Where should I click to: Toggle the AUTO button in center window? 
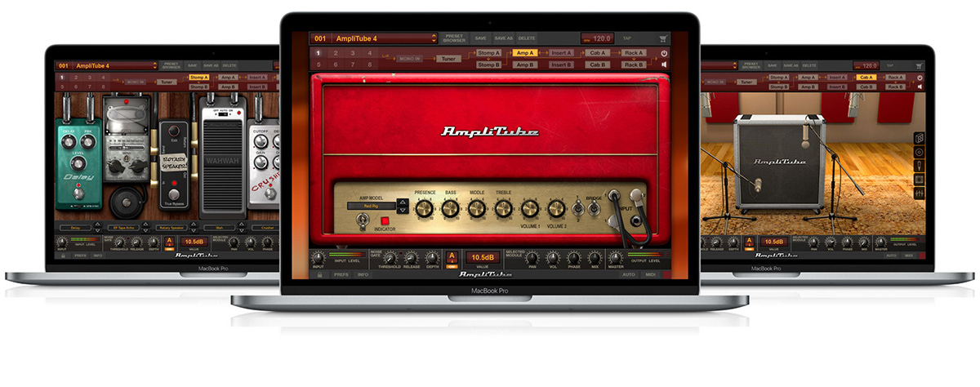[x=628, y=275]
